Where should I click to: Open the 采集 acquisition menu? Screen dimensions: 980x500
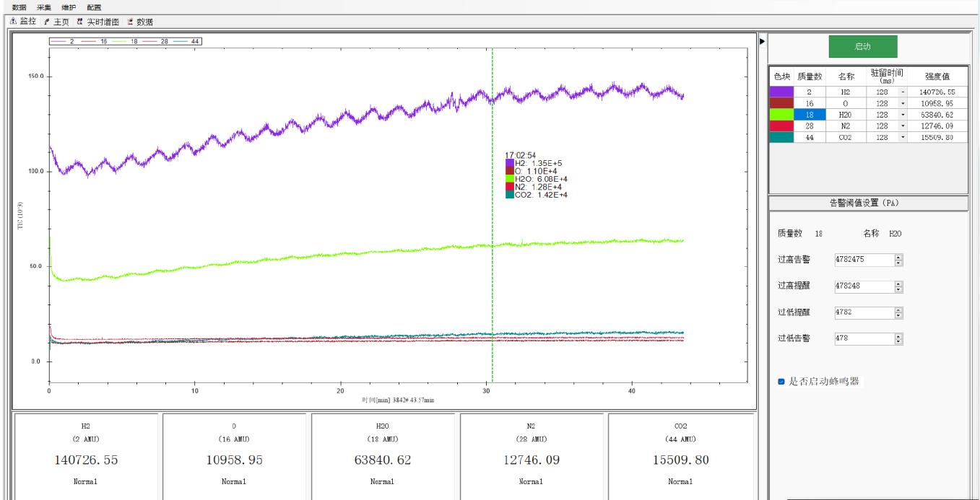pos(44,7)
